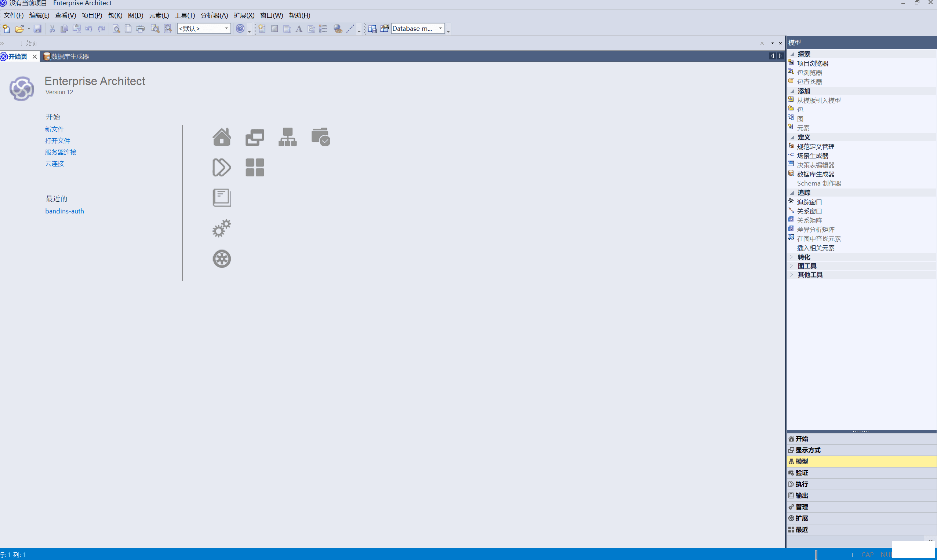937x560 pixels.
Task: Open the 项目(P) menu
Action: point(92,15)
